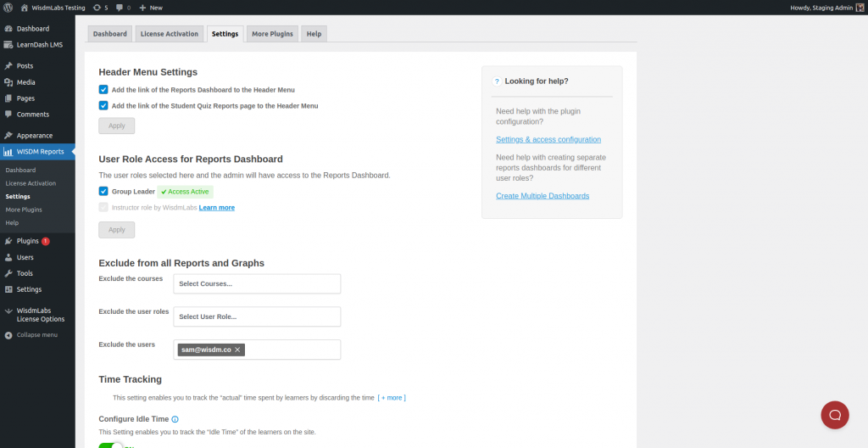
Task: Open the Settings & access configuration link
Action: click(548, 139)
